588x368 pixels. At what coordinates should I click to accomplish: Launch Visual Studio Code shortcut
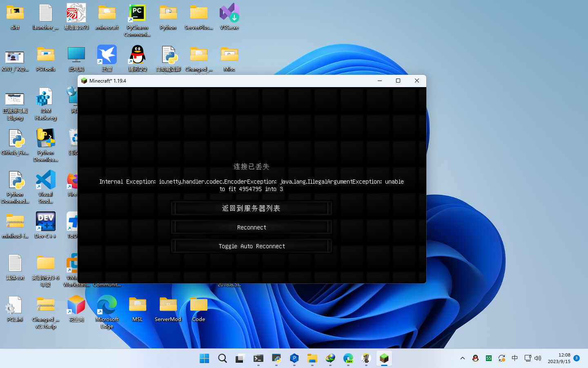coord(46,187)
